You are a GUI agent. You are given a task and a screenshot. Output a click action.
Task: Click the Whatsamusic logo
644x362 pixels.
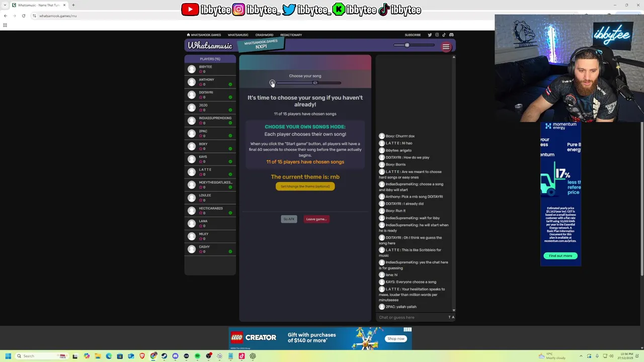click(210, 46)
